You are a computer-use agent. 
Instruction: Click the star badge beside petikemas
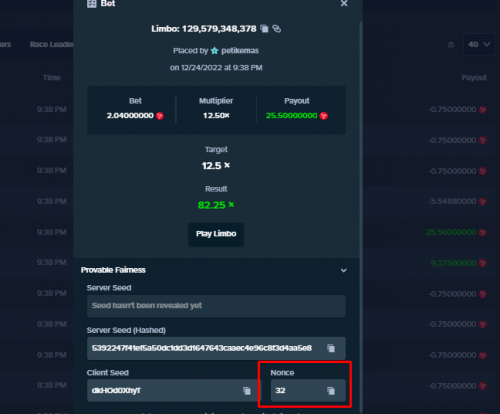(x=215, y=51)
